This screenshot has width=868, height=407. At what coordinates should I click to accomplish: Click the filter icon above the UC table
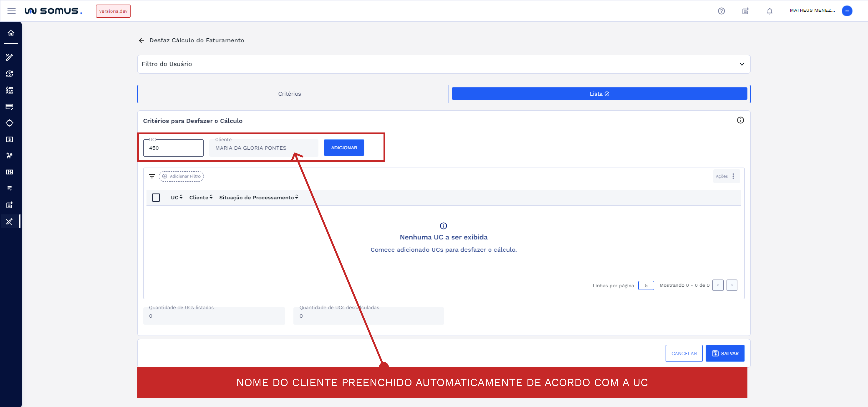[x=152, y=176]
